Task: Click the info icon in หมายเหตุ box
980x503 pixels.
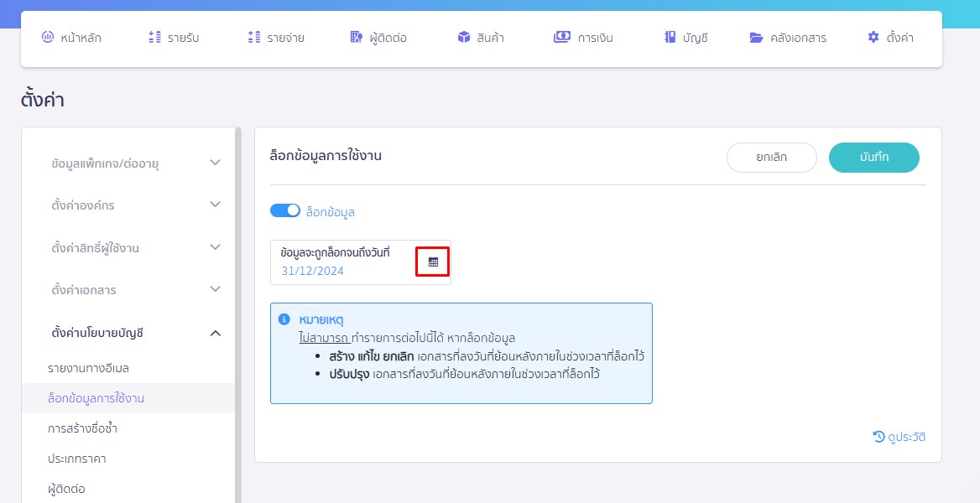Action: (284, 319)
